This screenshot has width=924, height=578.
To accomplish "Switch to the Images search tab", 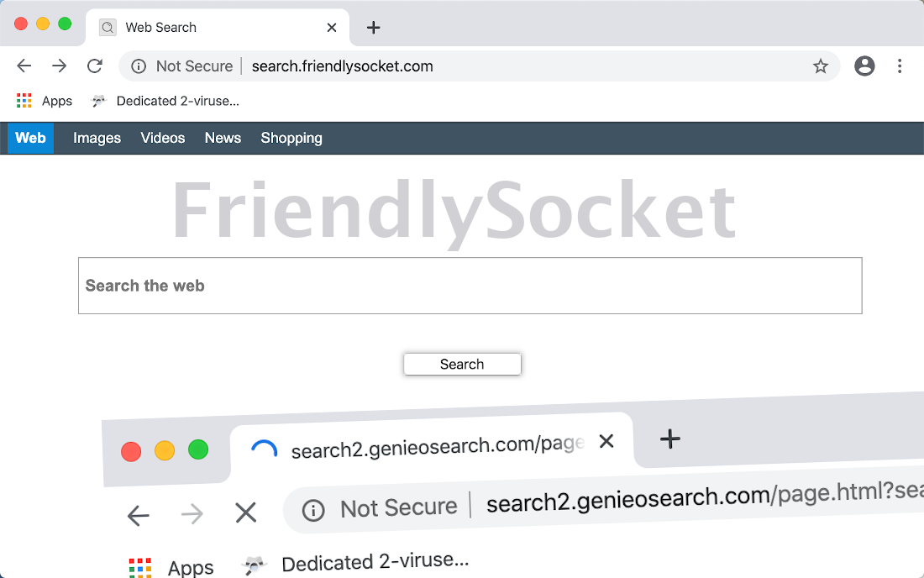I will [x=97, y=138].
